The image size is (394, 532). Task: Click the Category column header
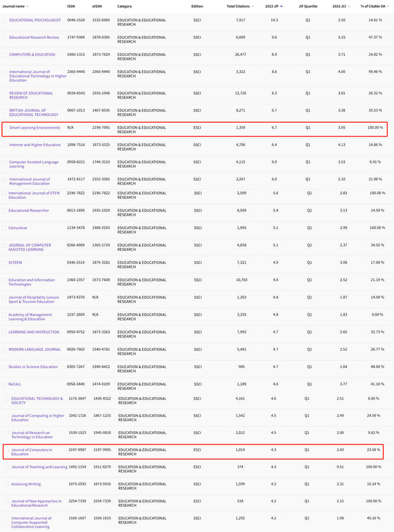124,7
